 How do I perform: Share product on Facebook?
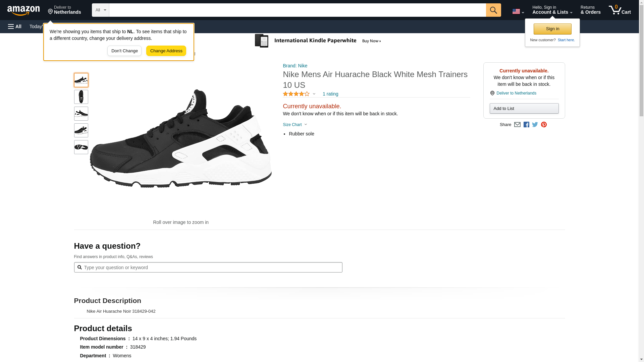pyautogui.click(x=526, y=125)
